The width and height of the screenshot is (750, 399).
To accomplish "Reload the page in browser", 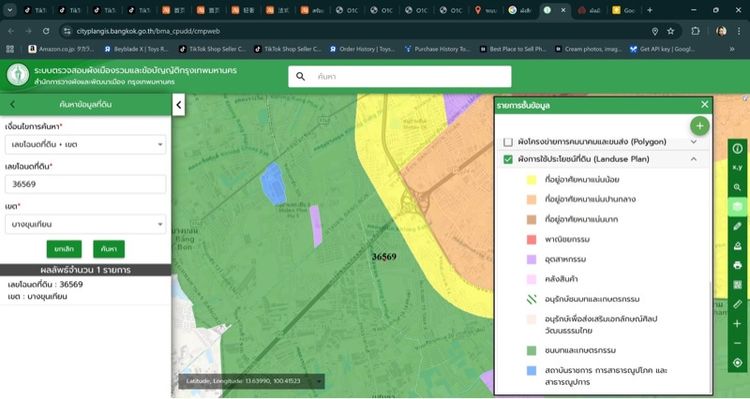I will (x=46, y=31).
